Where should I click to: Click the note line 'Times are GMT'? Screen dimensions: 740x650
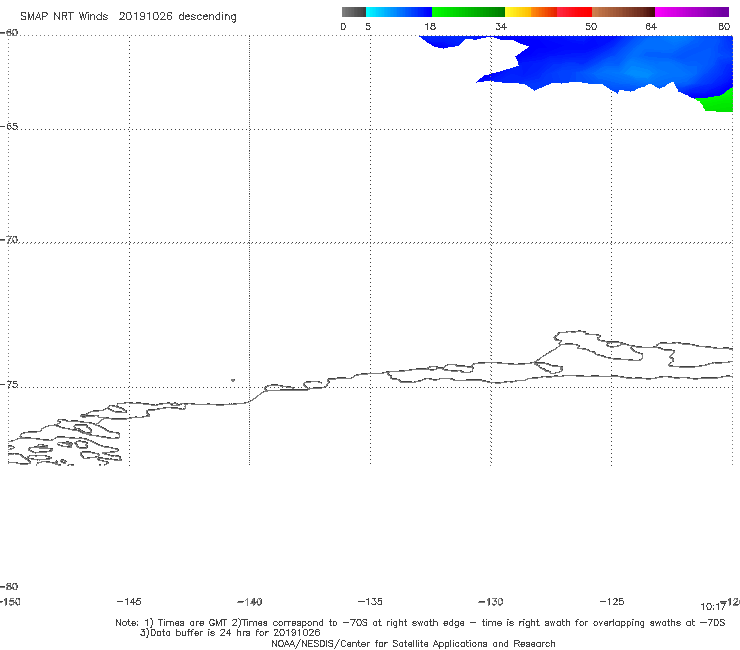tap(193, 623)
